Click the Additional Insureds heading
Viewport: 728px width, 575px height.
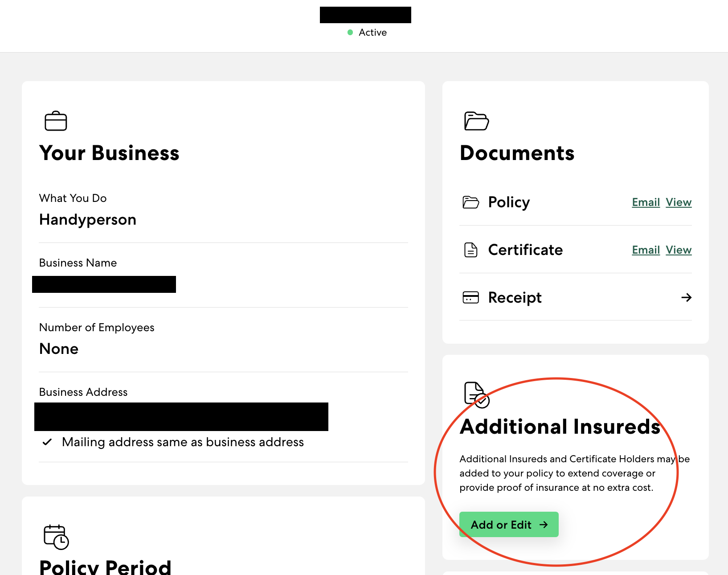(x=560, y=427)
